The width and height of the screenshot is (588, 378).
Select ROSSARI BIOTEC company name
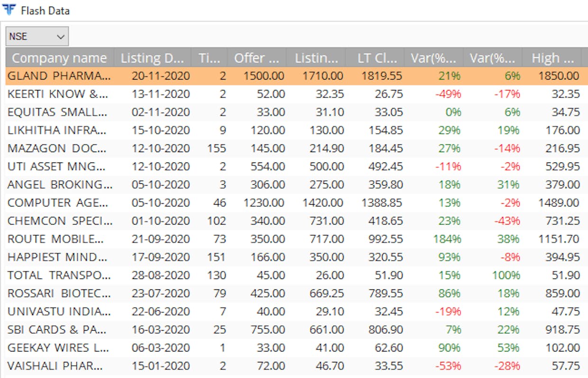coord(59,293)
